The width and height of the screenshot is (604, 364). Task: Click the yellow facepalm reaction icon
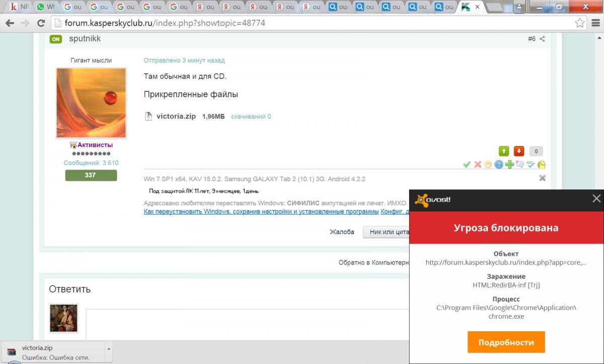(542, 165)
